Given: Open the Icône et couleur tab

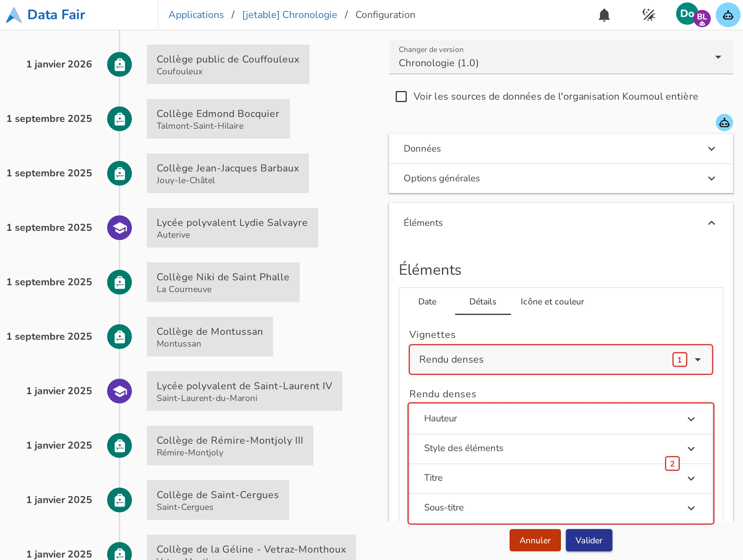Looking at the screenshot, I should click(x=552, y=301).
